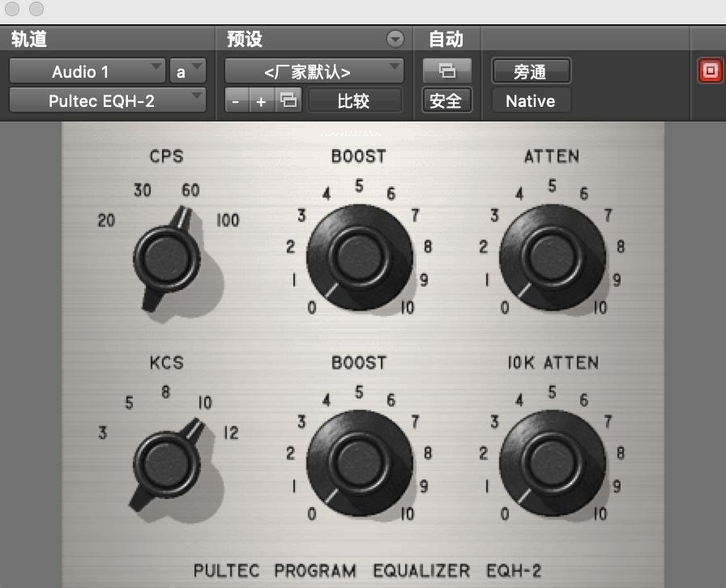Screen dimensions: 726x588
Task: Toggle the 安全 automation safe button
Action: (446, 100)
